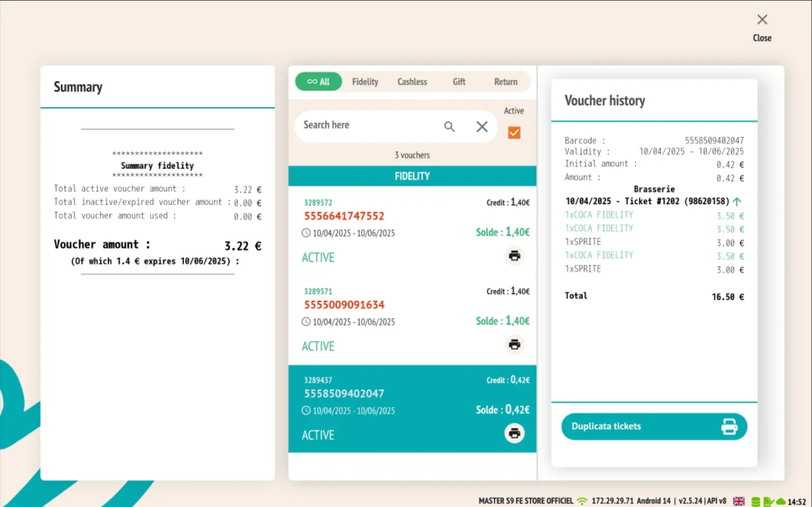Image resolution: width=812 pixels, height=507 pixels.
Task: Click the Voucher amount : 3.22 € line
Action: tap(158, 245)
